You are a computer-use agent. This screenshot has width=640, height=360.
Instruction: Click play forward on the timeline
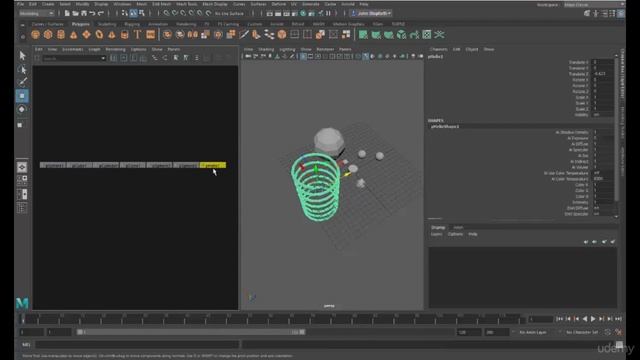(x=593, y=319)
